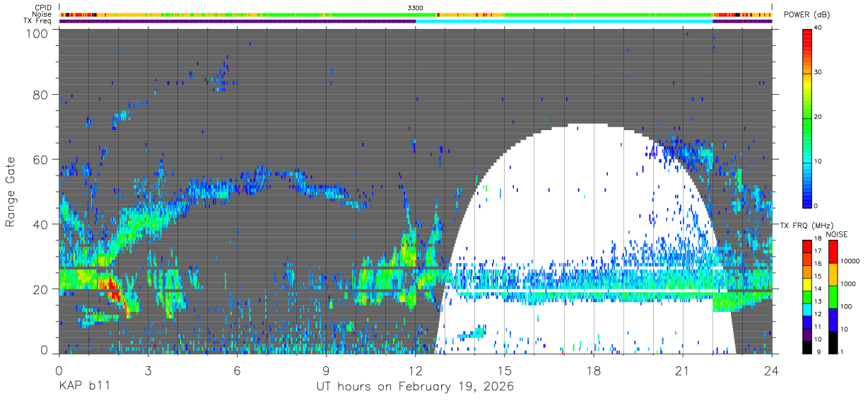The image size is (868, 401).
Task: Click the y-axis tick label '60'
Action: (40, 160)
